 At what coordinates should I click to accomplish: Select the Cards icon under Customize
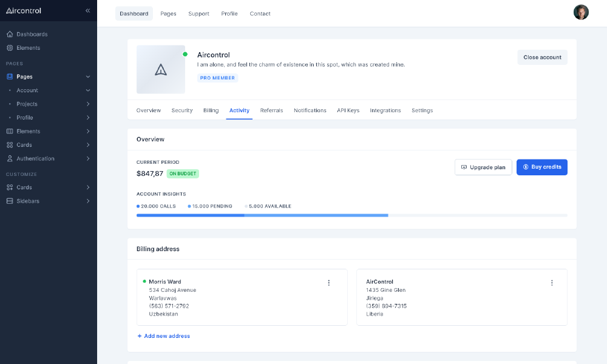pos(8,187)
